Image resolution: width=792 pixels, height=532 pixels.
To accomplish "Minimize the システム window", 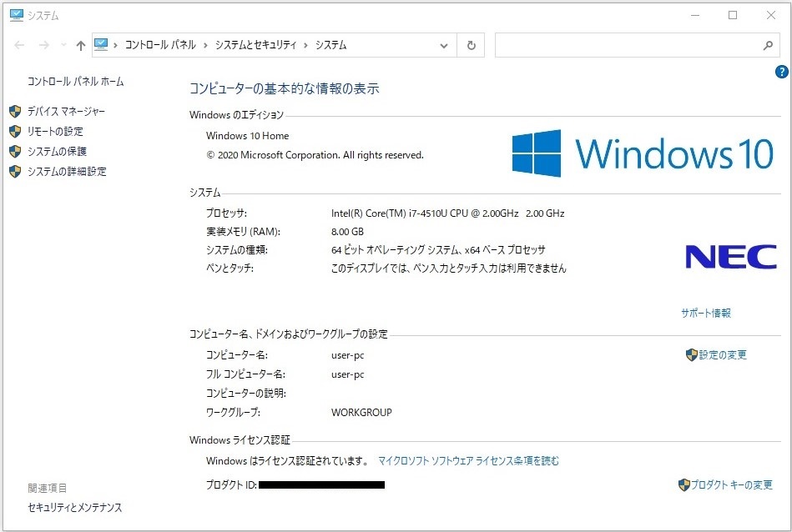I will click(695, 15).
